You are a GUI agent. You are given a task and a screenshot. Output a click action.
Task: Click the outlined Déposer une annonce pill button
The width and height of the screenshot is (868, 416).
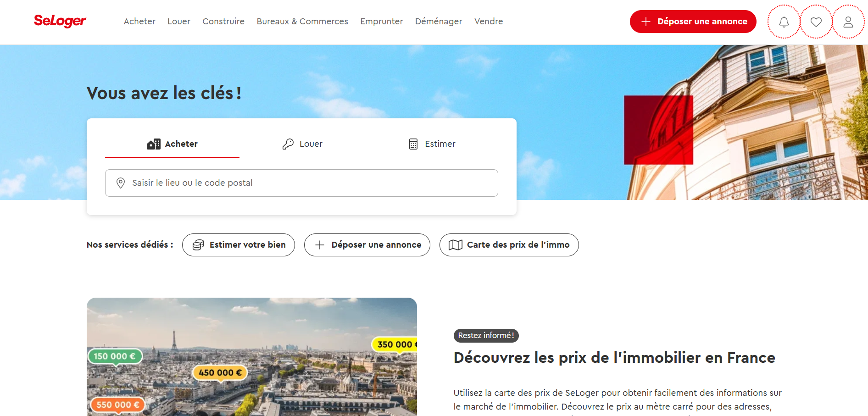[x=367, y=245]
